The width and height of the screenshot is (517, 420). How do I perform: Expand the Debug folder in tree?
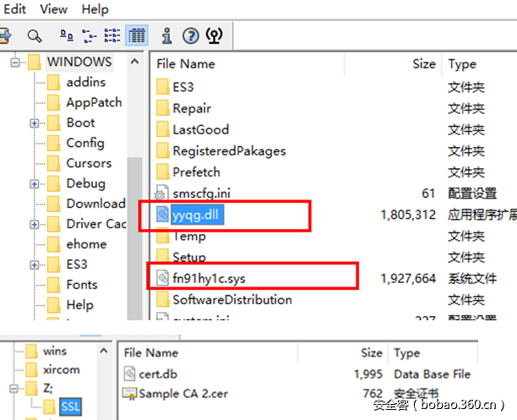pyautogui.click(x=35, y=183)
